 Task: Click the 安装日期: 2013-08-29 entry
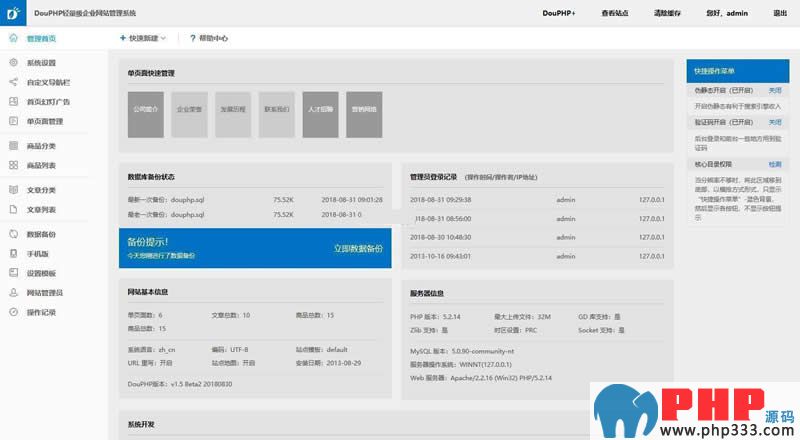coord(328,363)
